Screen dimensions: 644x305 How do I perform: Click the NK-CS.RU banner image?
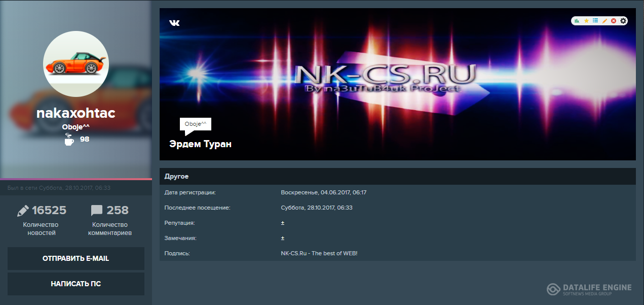[398, 84]
